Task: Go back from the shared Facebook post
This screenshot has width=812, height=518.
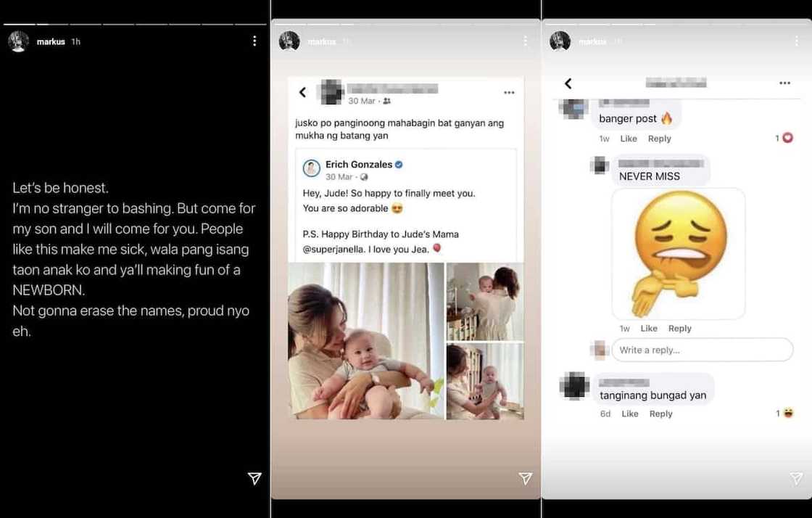Action: click(x=303, y=92)
